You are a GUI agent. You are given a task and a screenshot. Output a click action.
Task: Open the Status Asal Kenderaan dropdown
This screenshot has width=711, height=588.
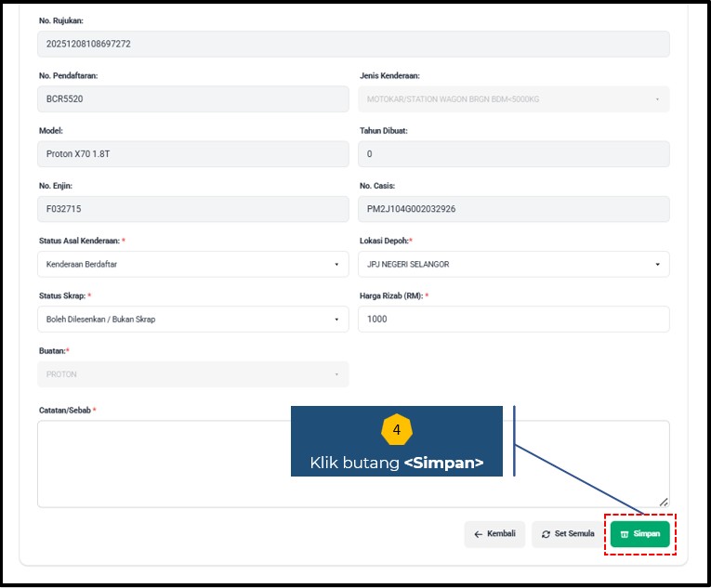point(192,264)
